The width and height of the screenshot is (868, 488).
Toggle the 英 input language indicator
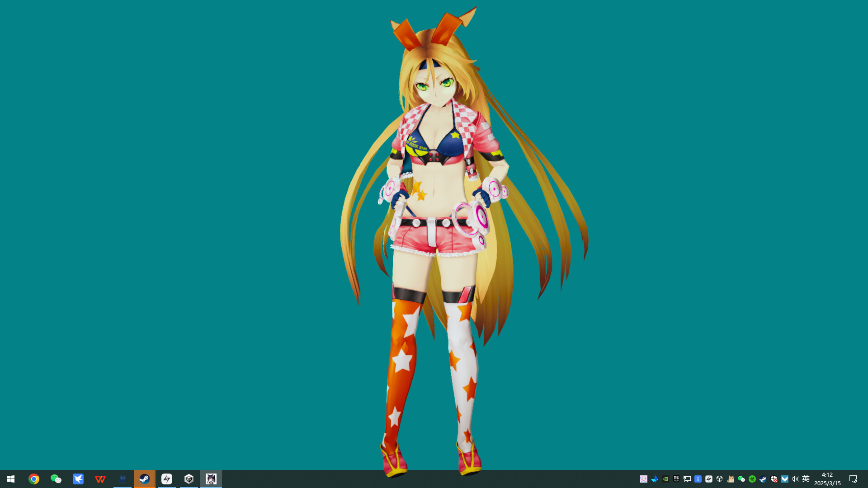pyautogui.click(x=806, y=479)
